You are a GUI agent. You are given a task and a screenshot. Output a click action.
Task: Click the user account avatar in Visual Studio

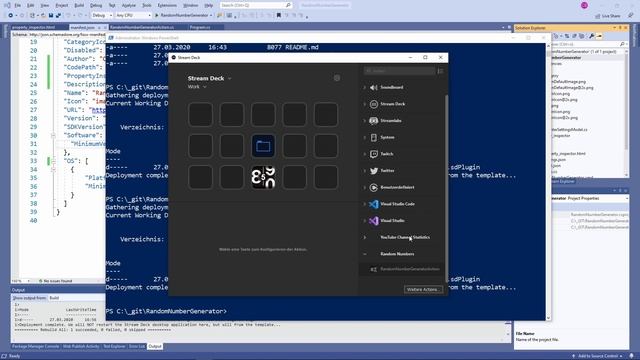click(584, 5)
